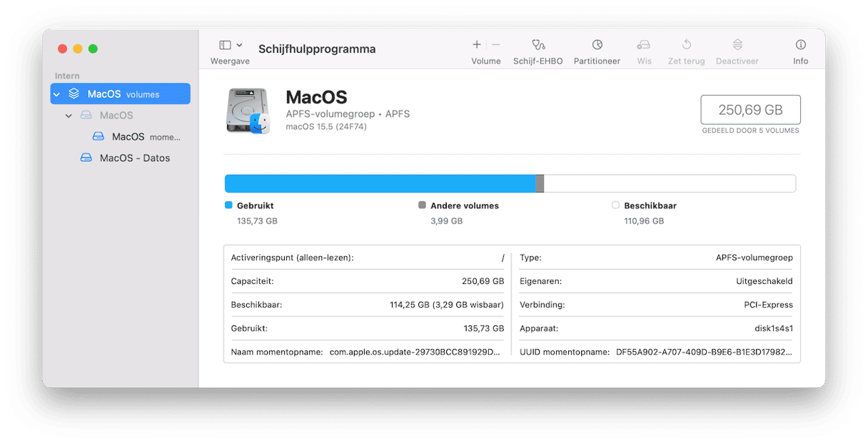Click the 110,96 GB available value
This screenshot has height=444, width=868.
pyautogui.click(x=644, y=221)
